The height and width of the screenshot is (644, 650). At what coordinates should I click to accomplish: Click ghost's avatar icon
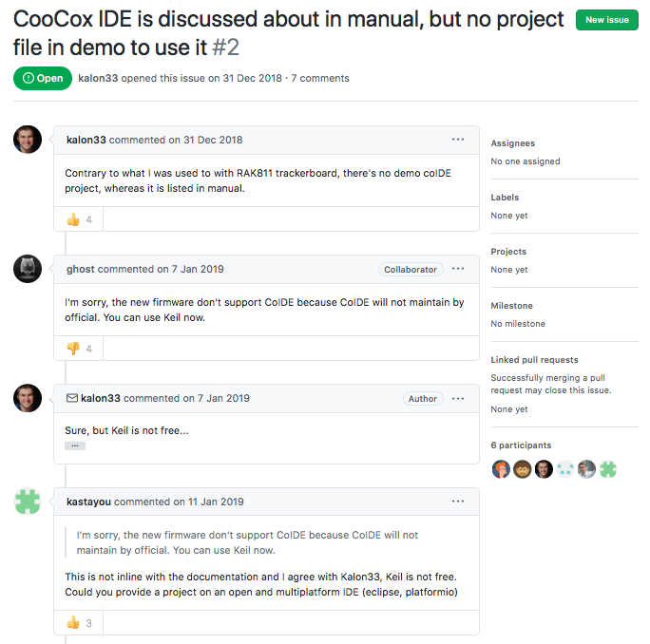(28, 269)
